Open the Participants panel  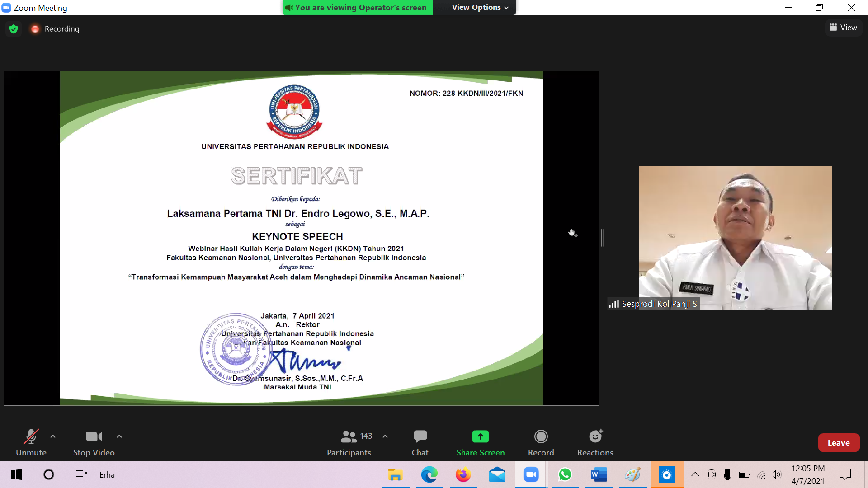[349, 442]
